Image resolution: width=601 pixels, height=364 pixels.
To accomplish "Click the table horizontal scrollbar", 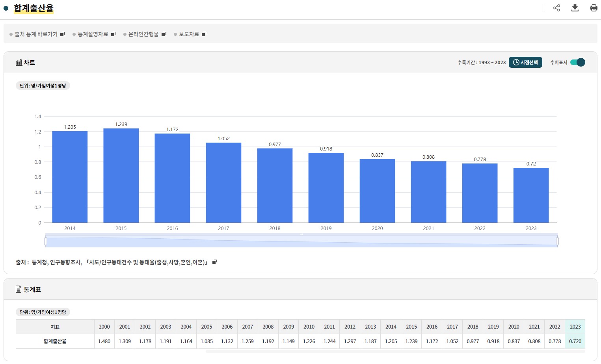I will point(395,351).
